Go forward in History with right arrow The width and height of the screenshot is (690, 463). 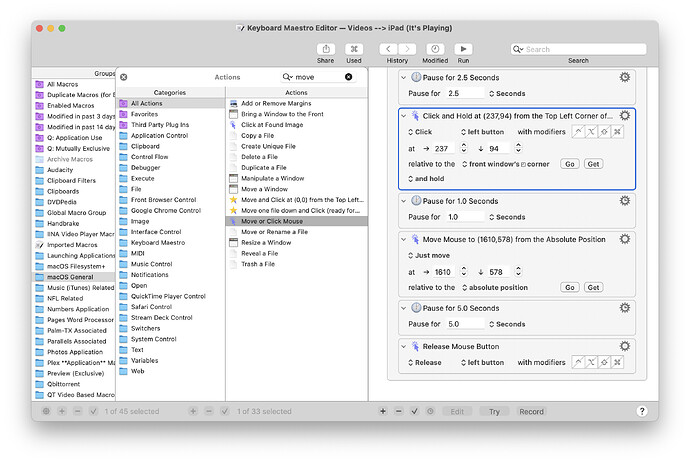[x=407, y=49]
